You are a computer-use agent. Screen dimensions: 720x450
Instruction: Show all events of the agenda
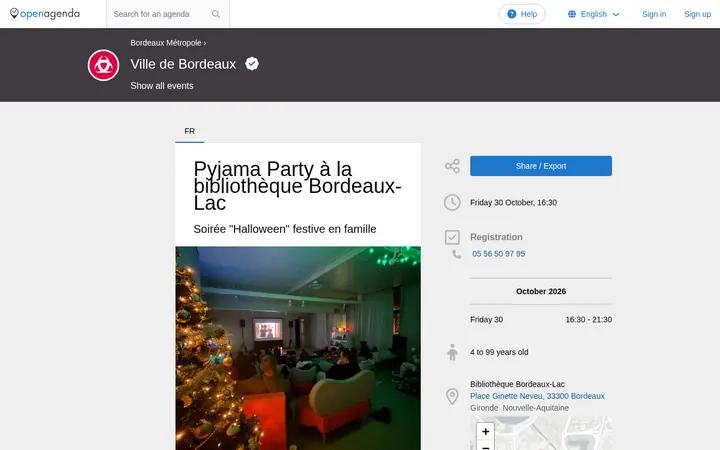pyautogui.click(x=162, y=86)
